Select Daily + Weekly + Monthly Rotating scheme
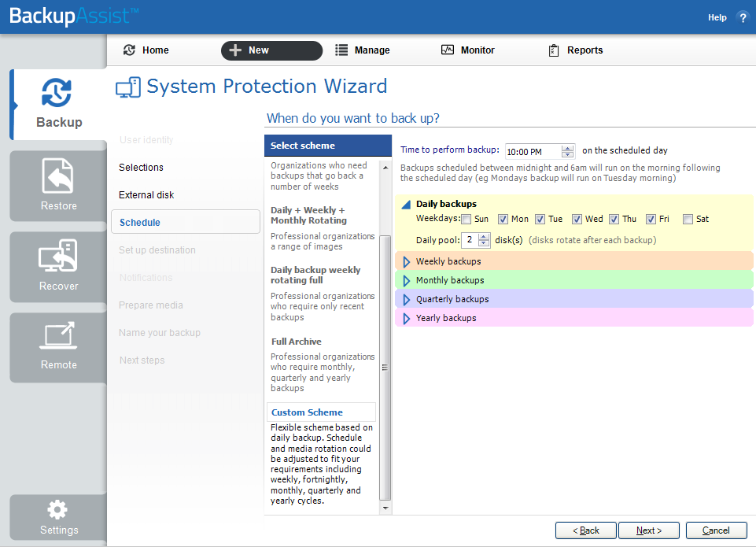 tap(308, 215)
